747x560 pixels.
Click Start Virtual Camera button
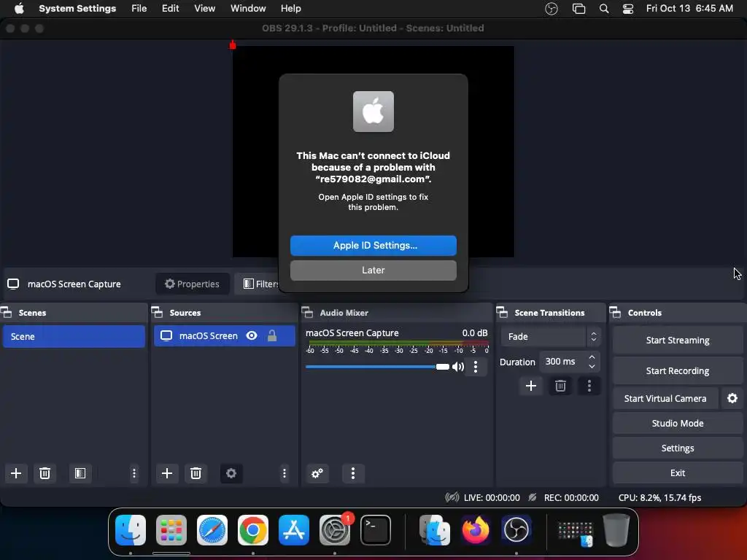pyautogui.click(x=665, y=398)
